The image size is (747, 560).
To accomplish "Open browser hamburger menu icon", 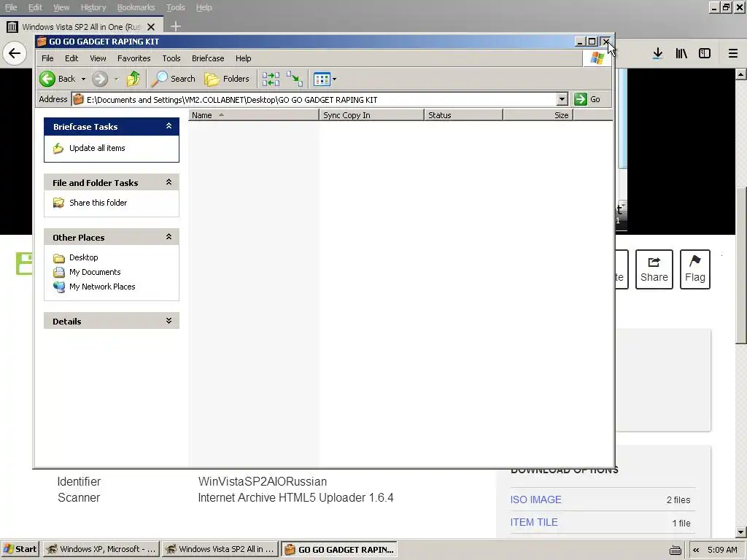I will pos(733,53).
